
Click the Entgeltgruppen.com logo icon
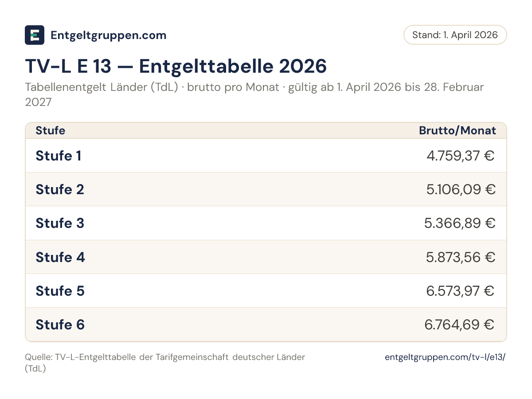pyautogui.click(x=35, y=35)
